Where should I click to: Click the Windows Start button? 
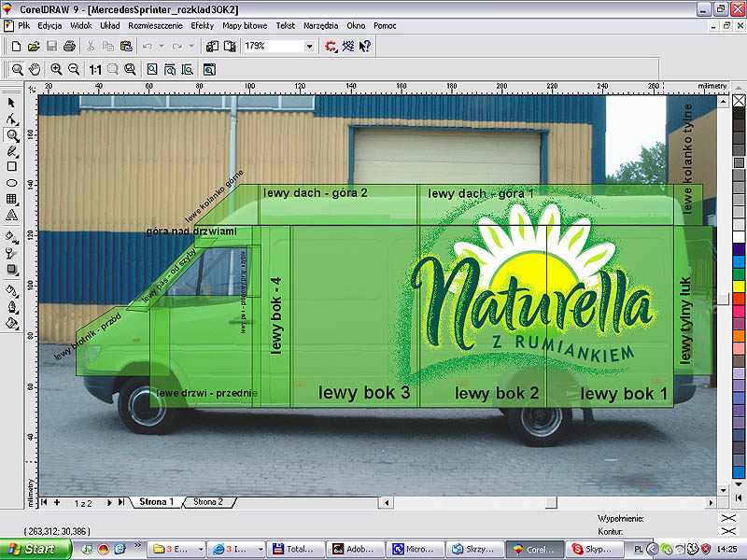pos(35,549)
